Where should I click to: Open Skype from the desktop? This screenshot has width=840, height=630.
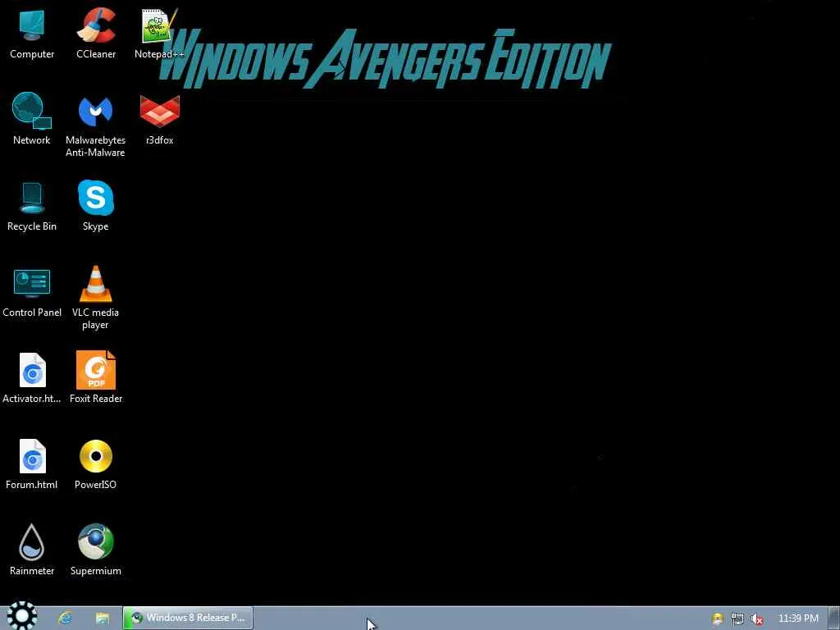click(96, 206)
